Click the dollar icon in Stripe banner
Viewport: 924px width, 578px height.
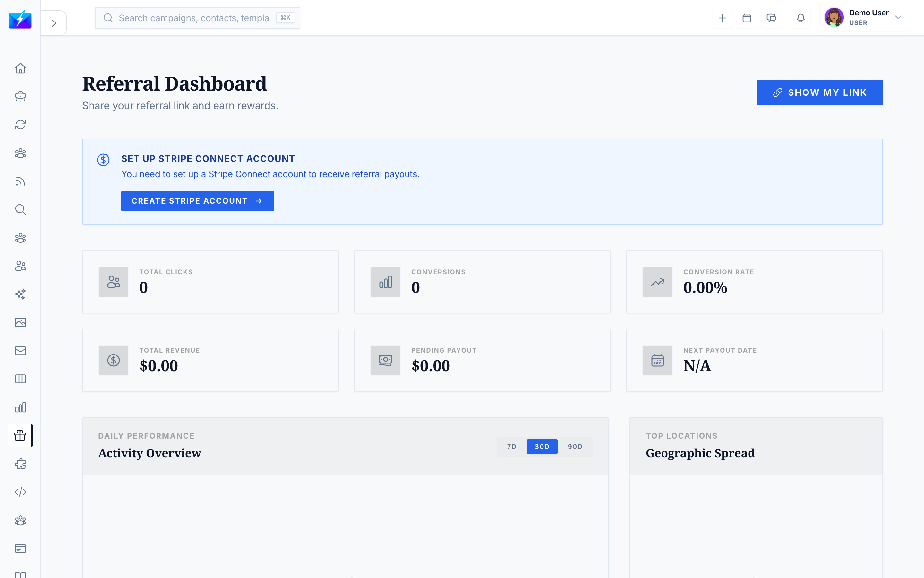click(103, 160)
